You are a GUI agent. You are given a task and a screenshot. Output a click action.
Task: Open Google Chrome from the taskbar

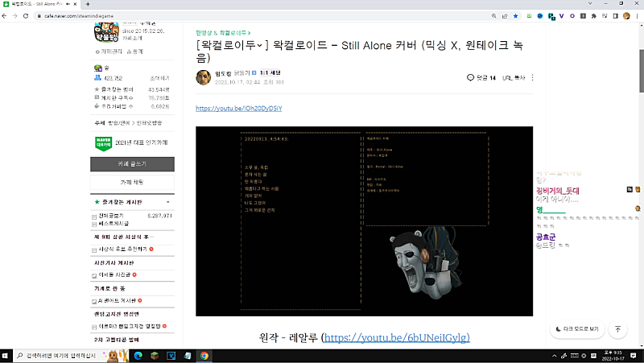pyautogui.click(x=204, y=356)
